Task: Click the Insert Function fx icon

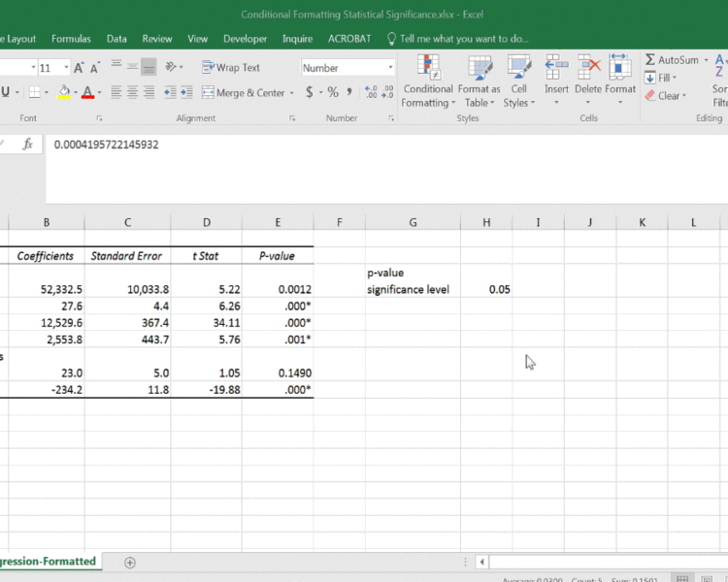Action: (x=28, y=144)
